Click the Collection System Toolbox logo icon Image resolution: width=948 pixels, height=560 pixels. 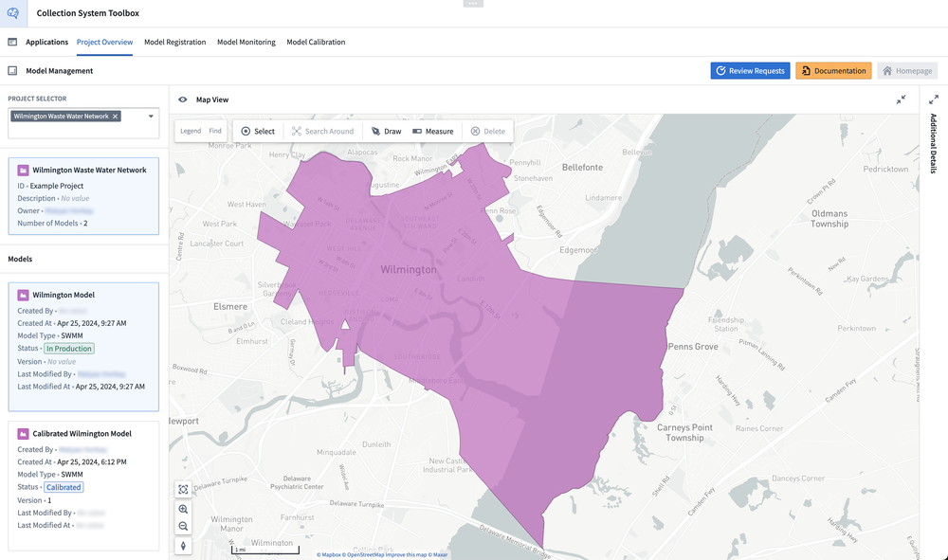coord(13,13)
